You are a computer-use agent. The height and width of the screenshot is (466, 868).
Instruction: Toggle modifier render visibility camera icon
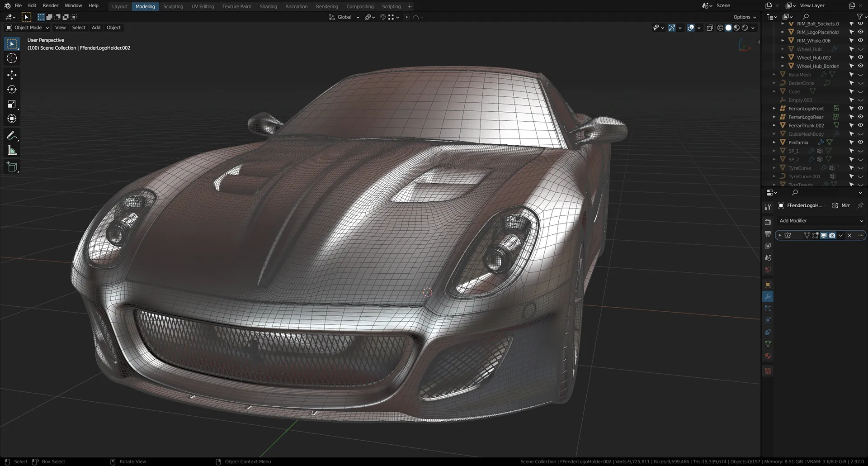[832, 235]
